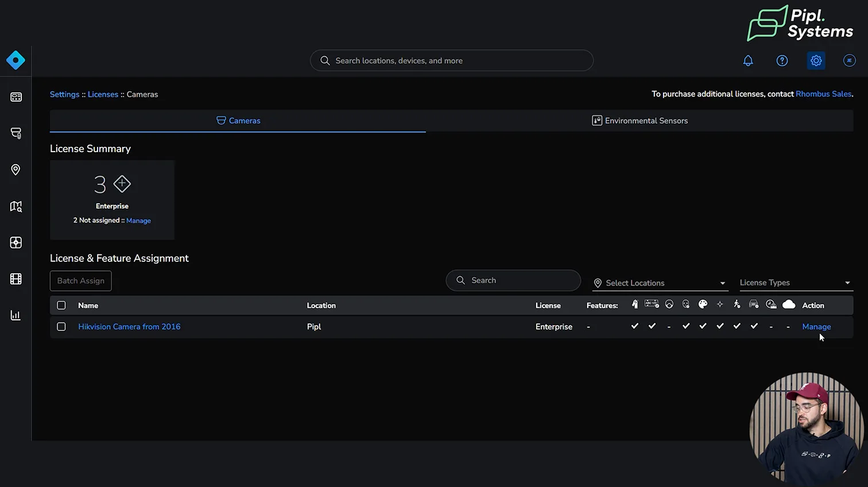The width and height of the screenshot is (868, 487).
Task: Open the cameras icon in the sidebar
Action: [x=15, y=133]
